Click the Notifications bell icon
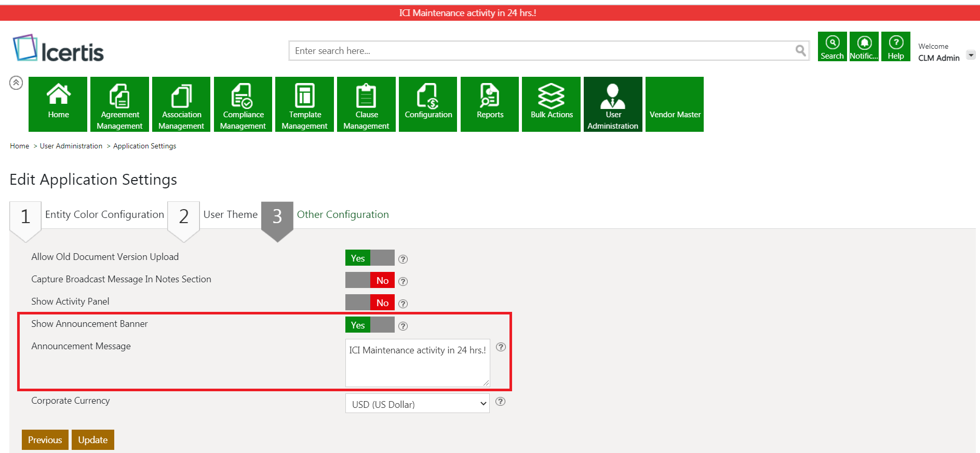The image size is (980, 453). (x=864, y=47)
